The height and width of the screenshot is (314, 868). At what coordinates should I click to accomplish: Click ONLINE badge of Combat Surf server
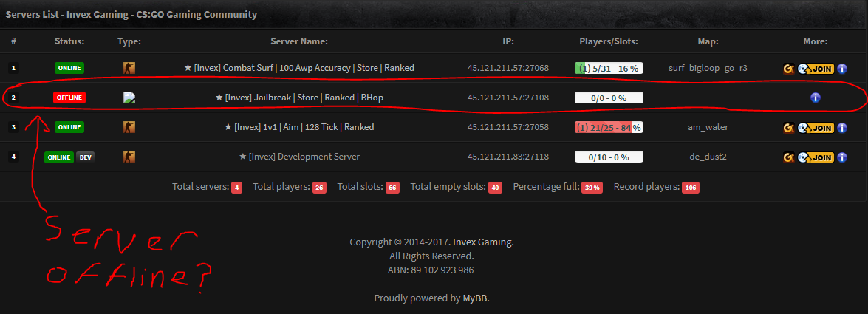coord(69,68)
